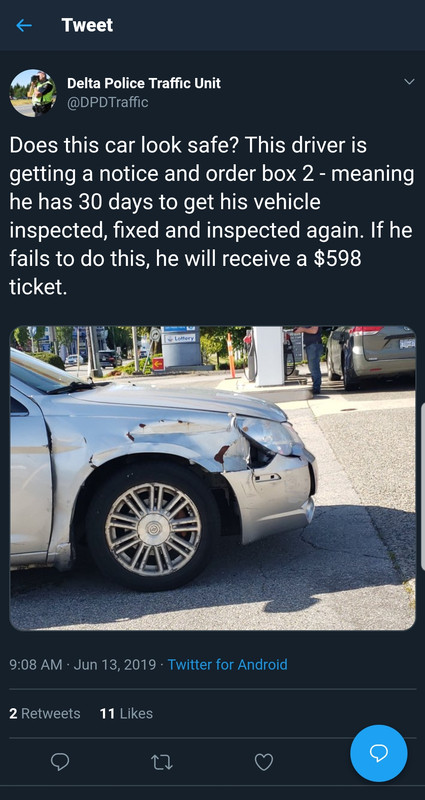425x800 pixels.
Task: Tap the retweet arrows icon
Action: coord(162,762)
